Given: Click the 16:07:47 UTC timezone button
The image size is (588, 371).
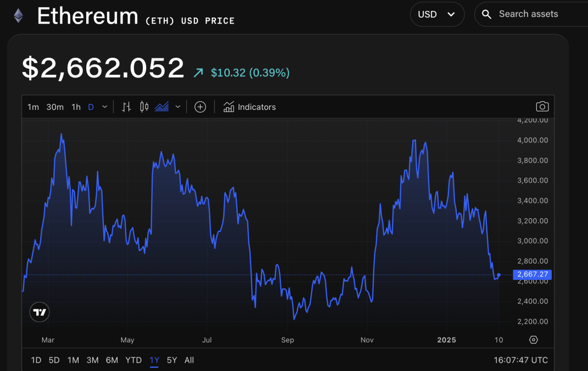Looking at the screenshot, I should click(520, 360).
